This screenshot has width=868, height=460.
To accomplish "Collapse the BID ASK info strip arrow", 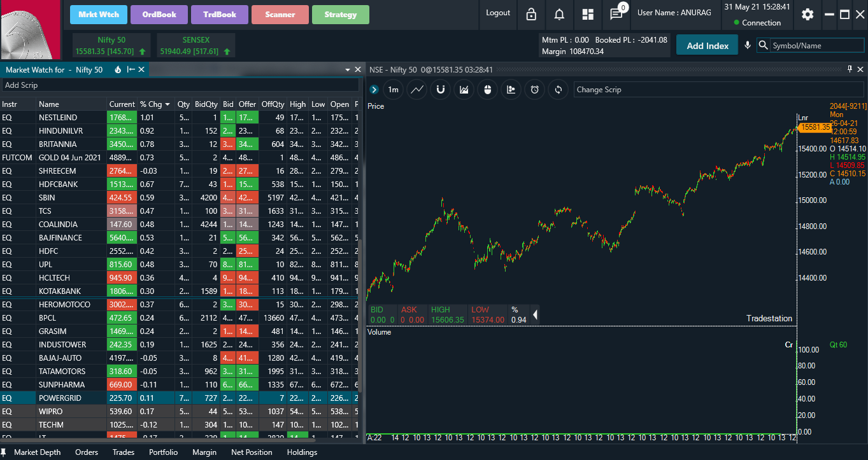I will pyautogui.click(x=535, y=314).
